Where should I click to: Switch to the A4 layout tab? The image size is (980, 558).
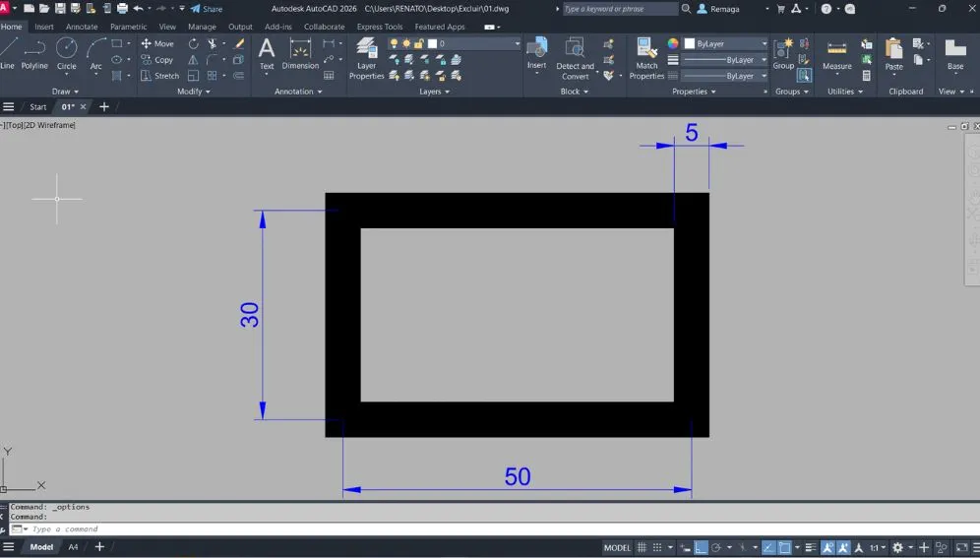(x=73, y=547)
